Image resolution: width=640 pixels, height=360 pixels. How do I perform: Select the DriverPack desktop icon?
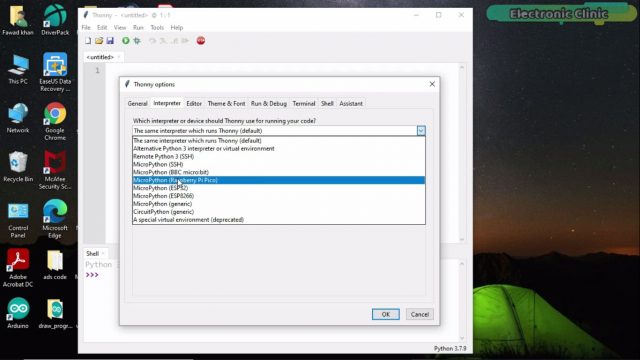tap(55, 20)
